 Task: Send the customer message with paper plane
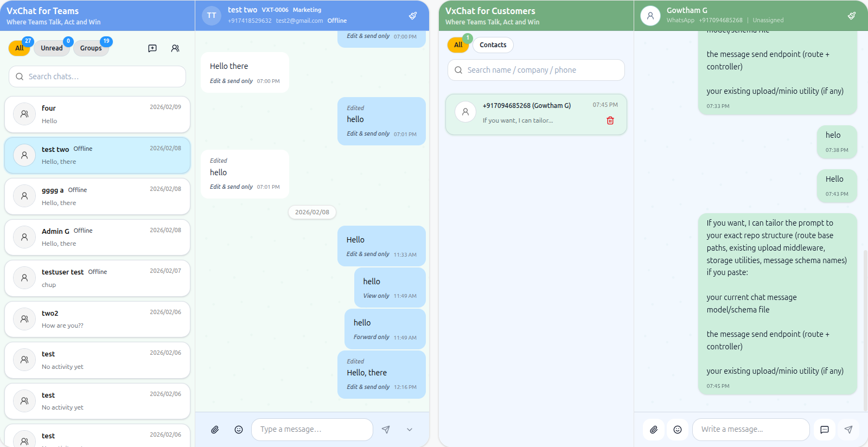pyautogui.click(x=848, y=430)
